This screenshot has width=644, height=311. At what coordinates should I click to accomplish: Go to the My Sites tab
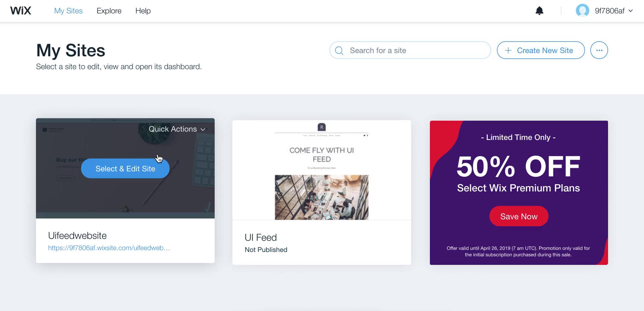click(68, 11)
